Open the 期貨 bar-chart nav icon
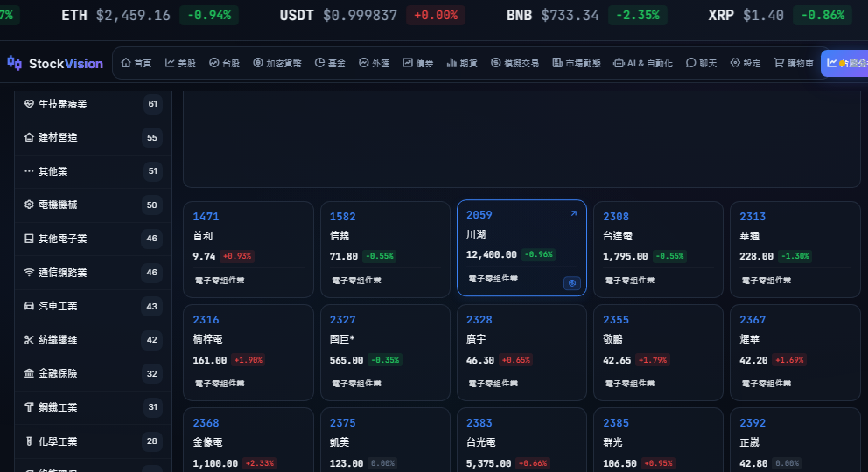The width and height of the screenshot is (868, 472). click(451, 63)
